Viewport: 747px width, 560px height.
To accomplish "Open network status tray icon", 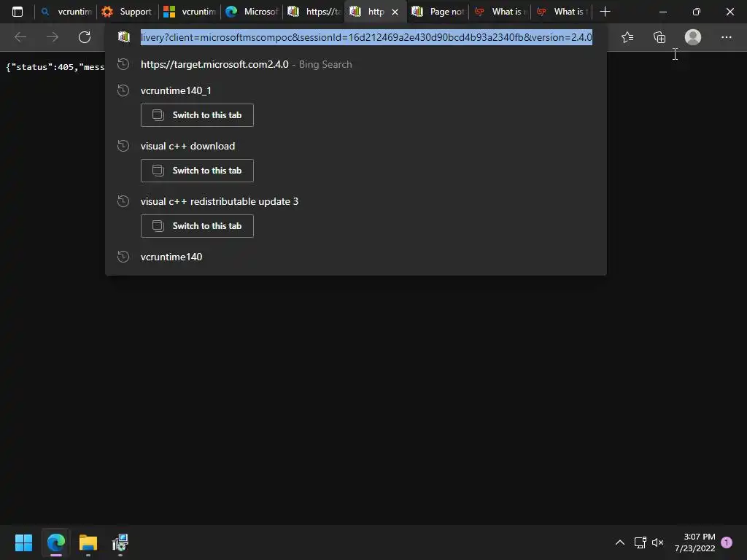I will coord(640,542).
